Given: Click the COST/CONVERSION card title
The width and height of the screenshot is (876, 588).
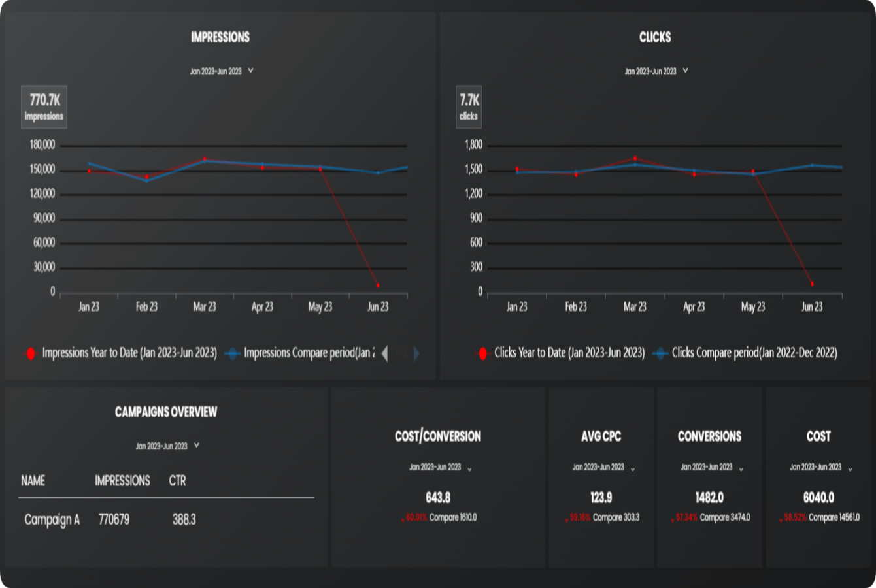Looking at the screenshot, I should [x=438, y=436].
